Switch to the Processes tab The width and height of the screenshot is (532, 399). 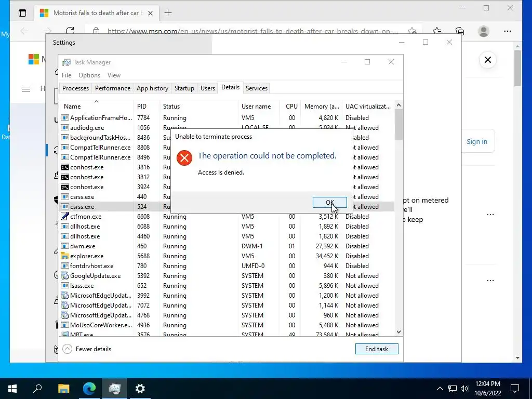(x=75, y=88)
